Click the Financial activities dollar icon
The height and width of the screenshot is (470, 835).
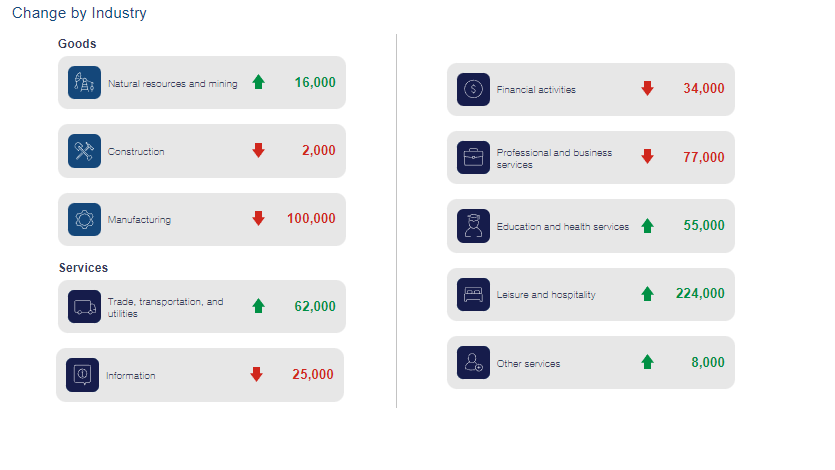473,89
